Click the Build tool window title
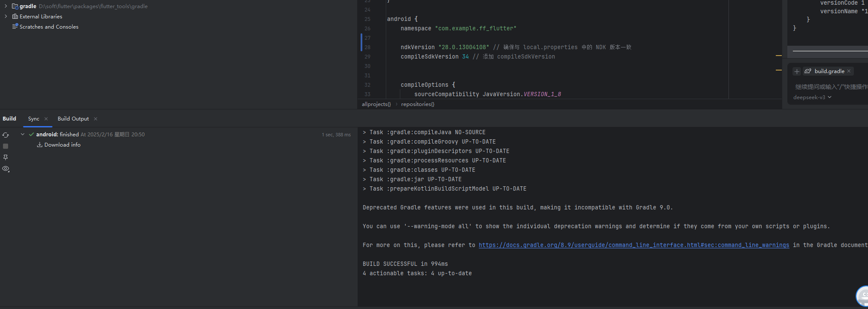Image resolution: width=868 pixels, height=309 pixels. coord(9,119)
